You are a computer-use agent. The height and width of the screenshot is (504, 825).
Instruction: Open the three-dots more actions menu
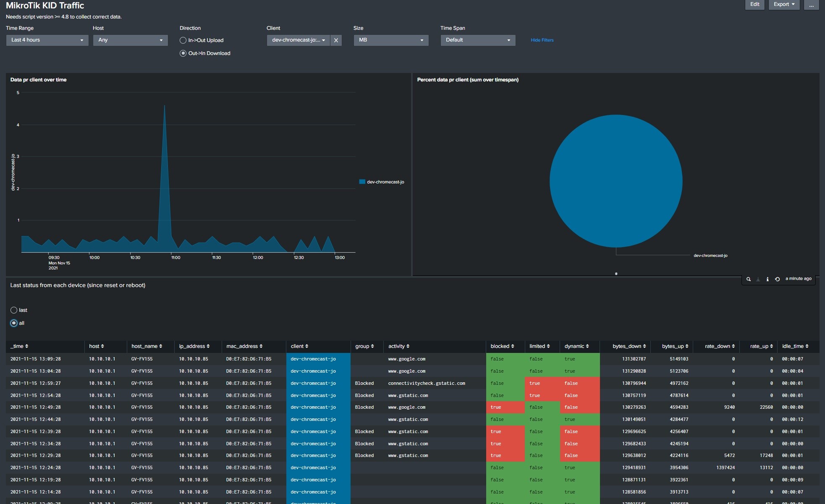point(811,5)
